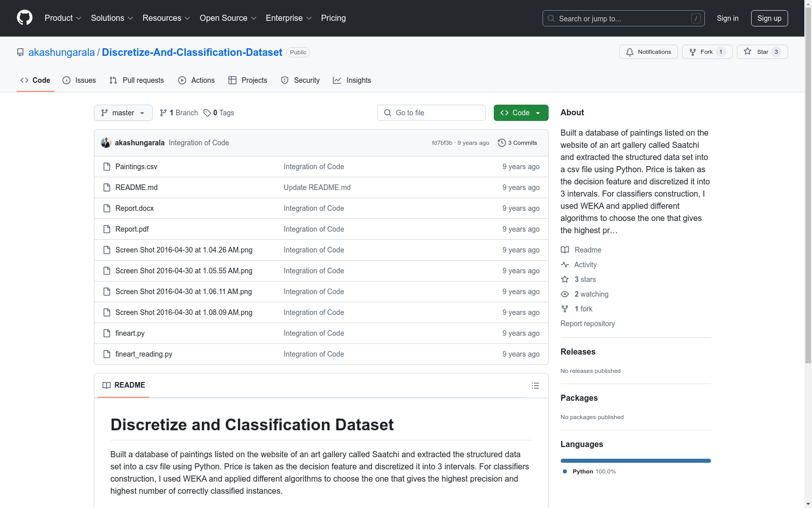
Task: Open Screen Shot 2016-04-30 at 1.08.09 AM.png
Action: click(x=184, y=312)
